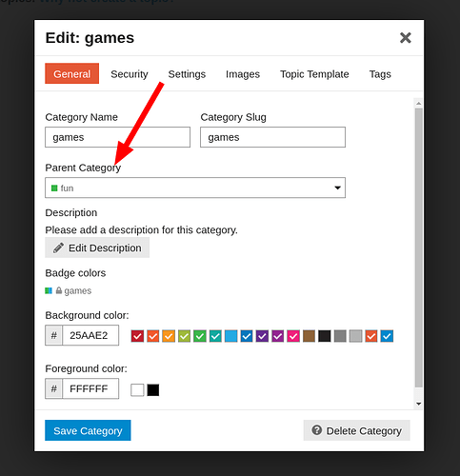
Task: Click the Category Name input field
Action: 117,137
